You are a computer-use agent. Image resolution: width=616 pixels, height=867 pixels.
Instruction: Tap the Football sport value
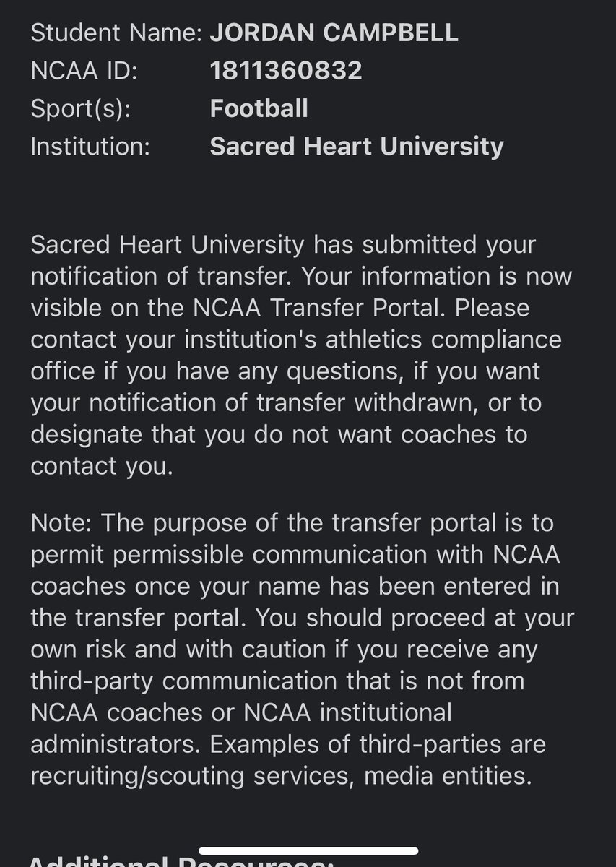[259, 108]
